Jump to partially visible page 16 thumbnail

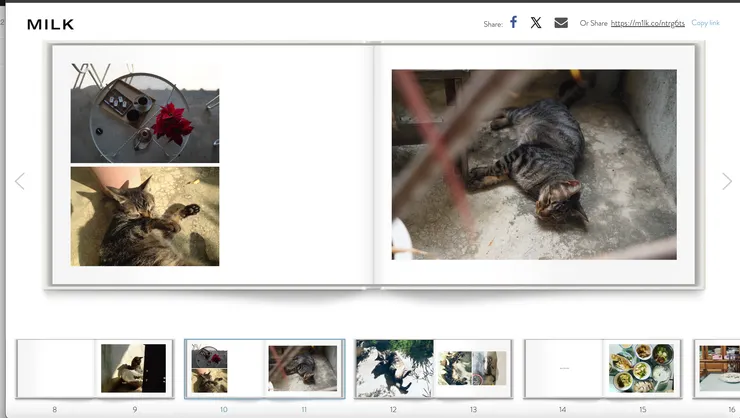point(719,368)
